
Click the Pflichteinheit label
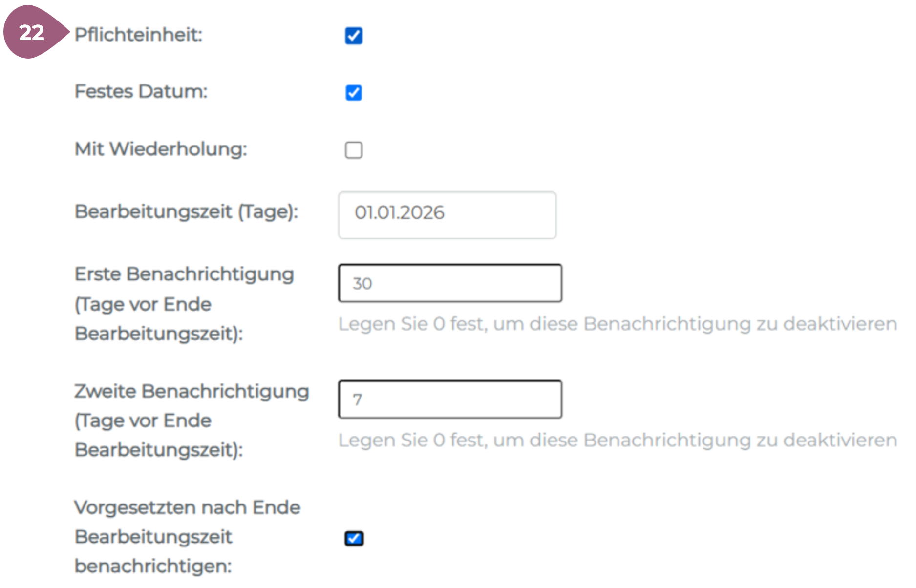(x=138, y=35)
